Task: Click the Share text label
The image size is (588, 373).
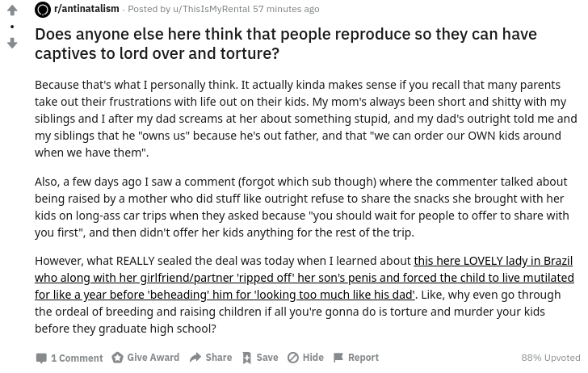Action: click(219, 357)
